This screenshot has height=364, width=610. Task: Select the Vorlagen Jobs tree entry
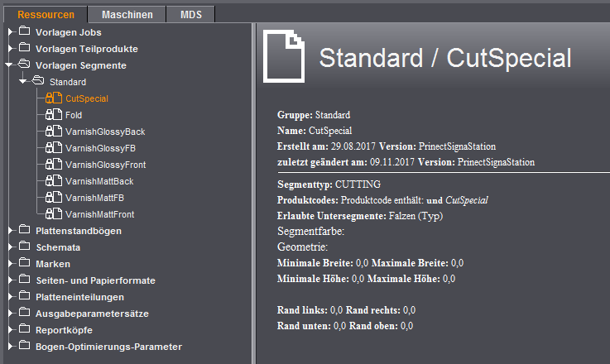coord(69,32)
